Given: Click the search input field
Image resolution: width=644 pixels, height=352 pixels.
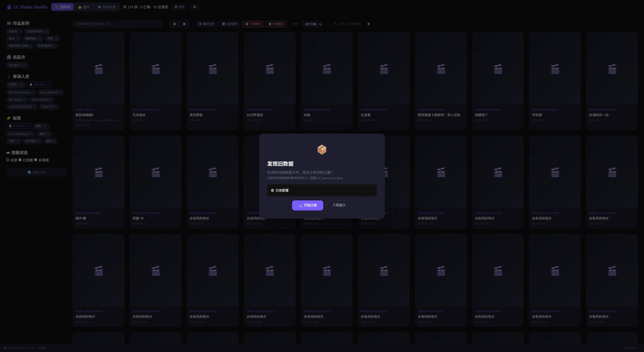Looking at the screenshot, I should click(118, 24).
